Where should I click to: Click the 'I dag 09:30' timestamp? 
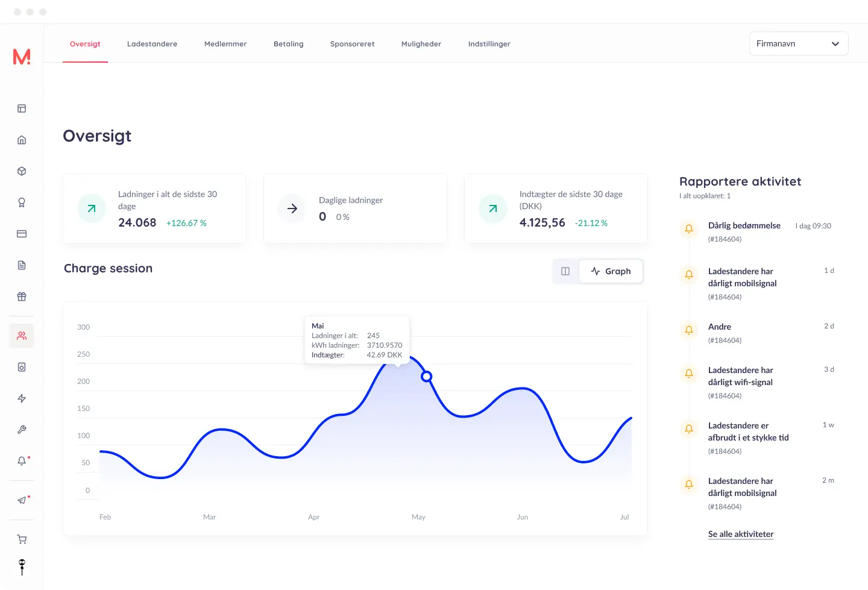point(813,226)
